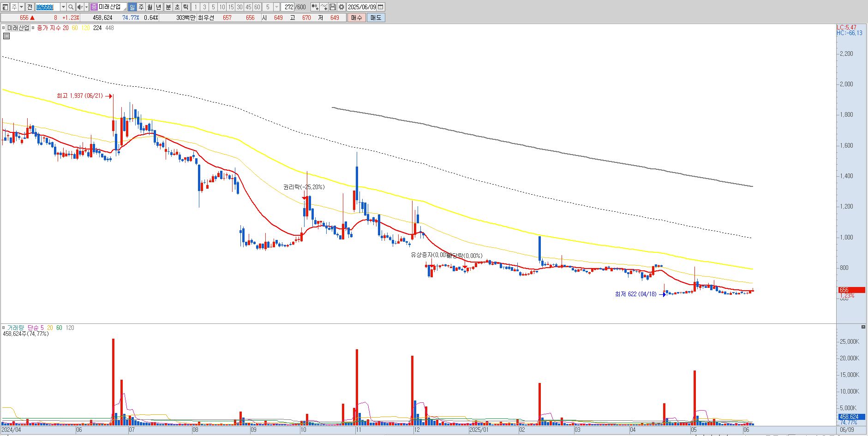Open the dropdown after the interval 5 box

coord(276,7)
